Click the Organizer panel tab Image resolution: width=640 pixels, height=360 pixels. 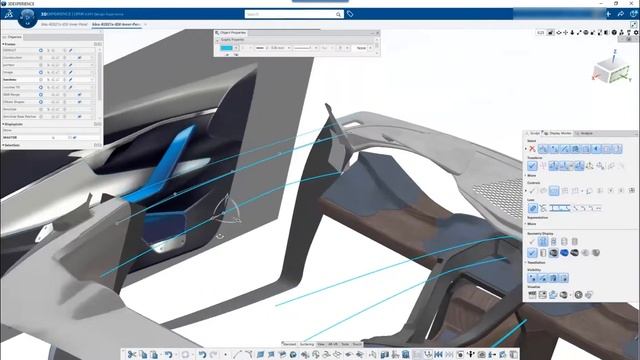(13, 37)
